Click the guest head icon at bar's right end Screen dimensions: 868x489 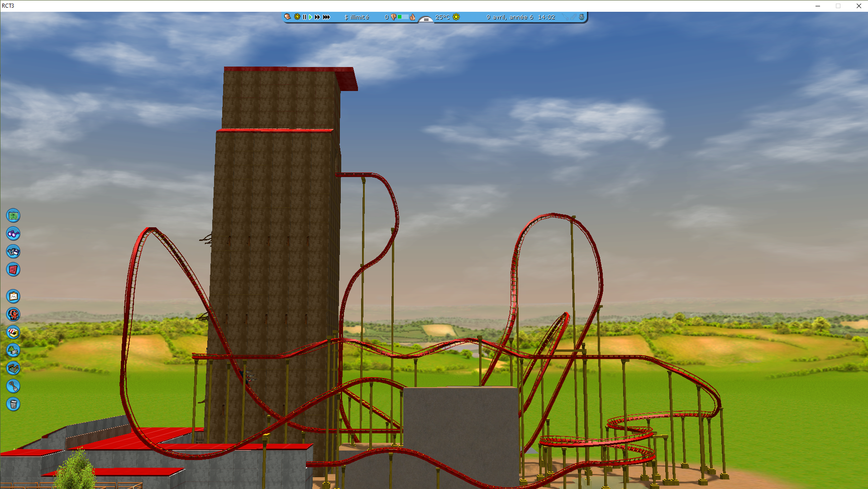[x=582, y=17]
